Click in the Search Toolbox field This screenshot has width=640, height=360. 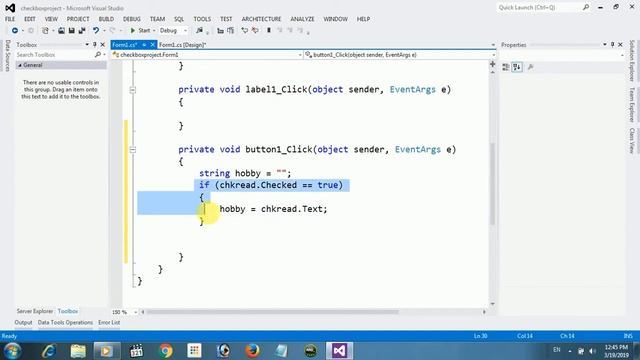click(x=55, y=55)
